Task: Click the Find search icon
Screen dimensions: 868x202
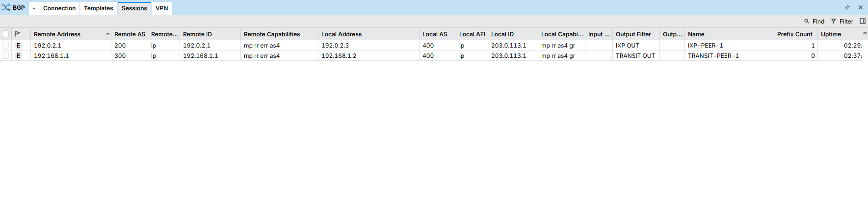Action: tap(807, 21)
